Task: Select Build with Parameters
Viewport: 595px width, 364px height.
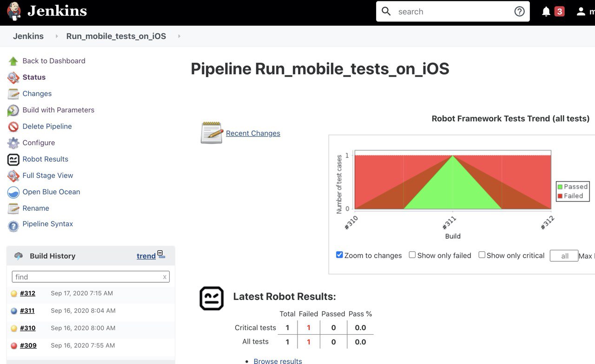Action: [59, 110]
